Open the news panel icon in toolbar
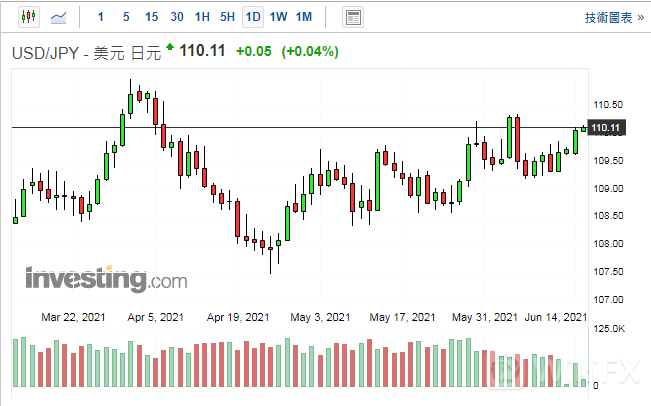Screen dimensions: 651x406 pos(352,17)
